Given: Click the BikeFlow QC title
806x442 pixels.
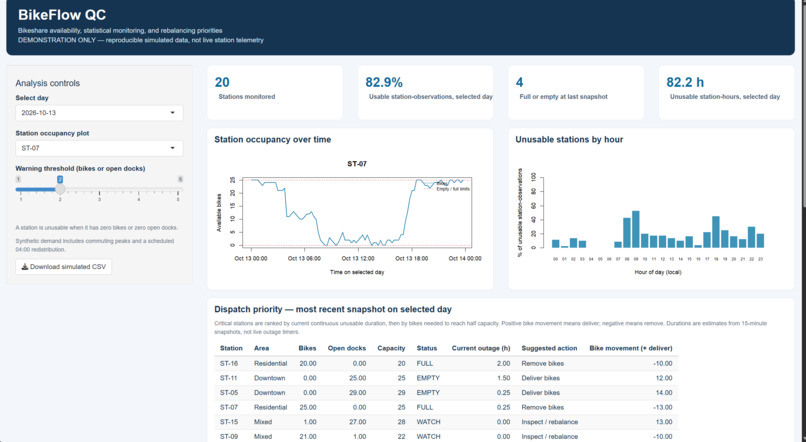Looking at the screenshot, I should (62, 15).
